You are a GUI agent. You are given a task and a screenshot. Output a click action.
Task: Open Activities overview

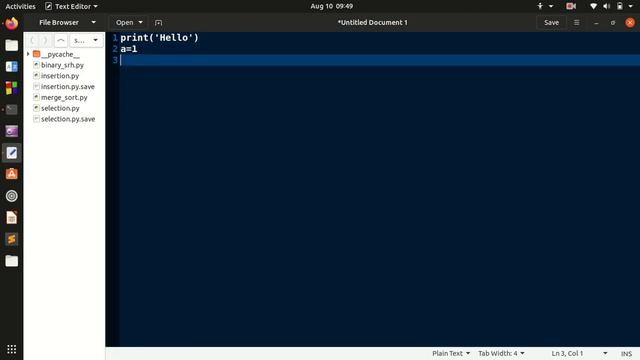click(20, 6)
